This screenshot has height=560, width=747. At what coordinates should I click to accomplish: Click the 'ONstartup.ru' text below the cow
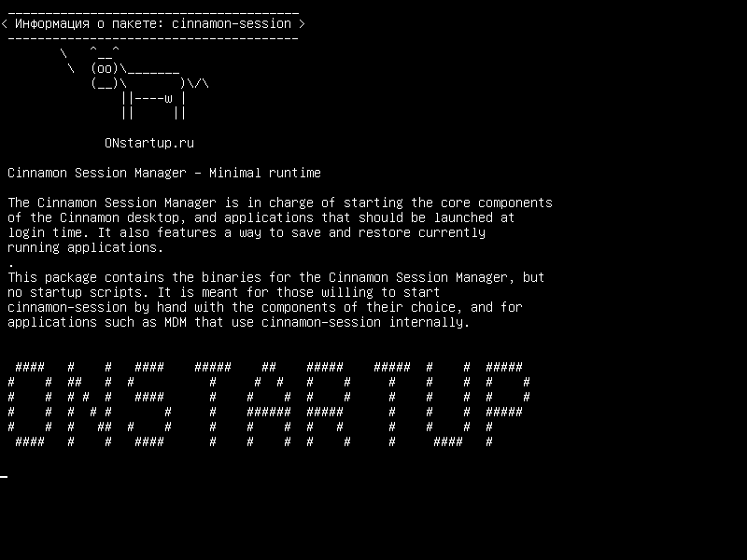(x=149, y=143)
